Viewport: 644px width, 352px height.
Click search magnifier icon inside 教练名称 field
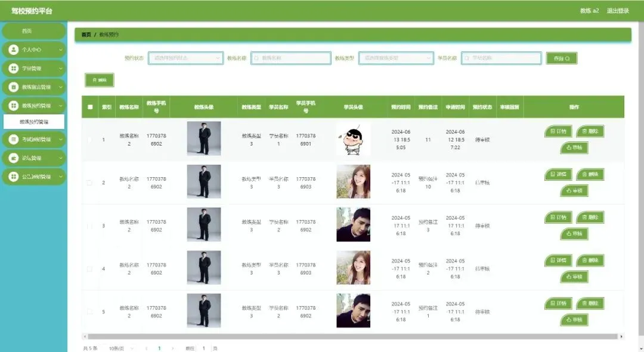(256, 58)
